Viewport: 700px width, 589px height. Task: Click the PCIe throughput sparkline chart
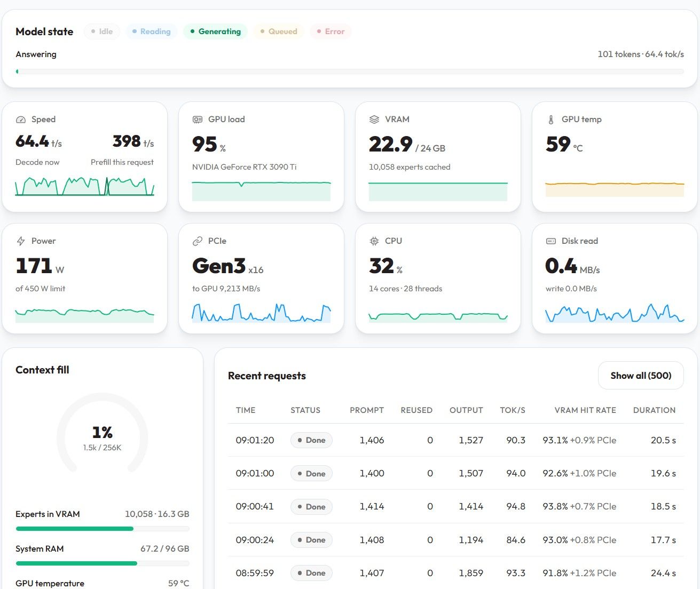click(262, 313)
